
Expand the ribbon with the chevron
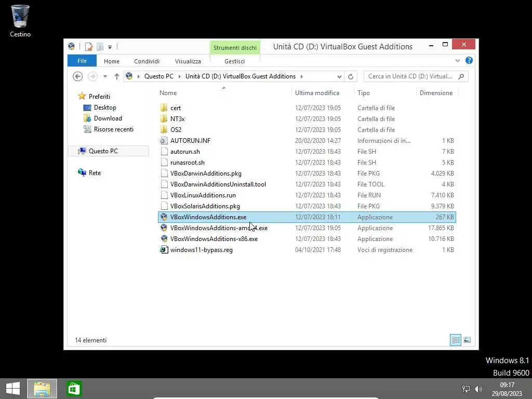[x=457, y=60]
